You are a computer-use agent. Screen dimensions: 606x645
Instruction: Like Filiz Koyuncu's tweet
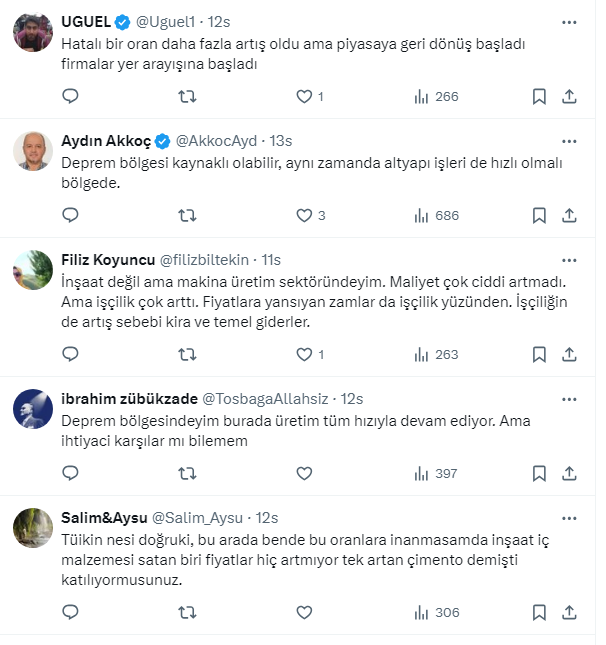(x=304, y=354)
